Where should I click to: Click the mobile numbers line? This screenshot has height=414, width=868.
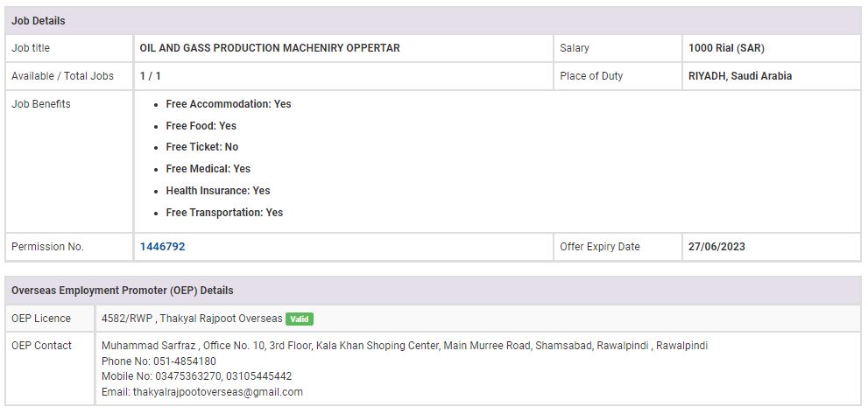click(196, 376)
